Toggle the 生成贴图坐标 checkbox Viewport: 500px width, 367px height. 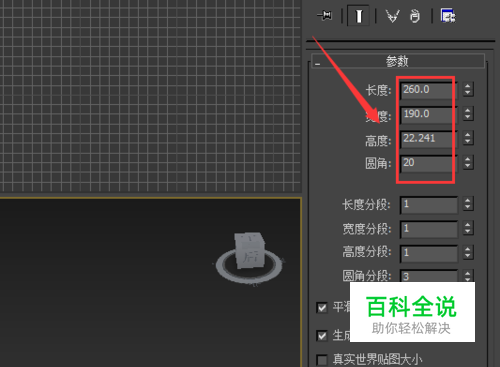pos(322,335)
